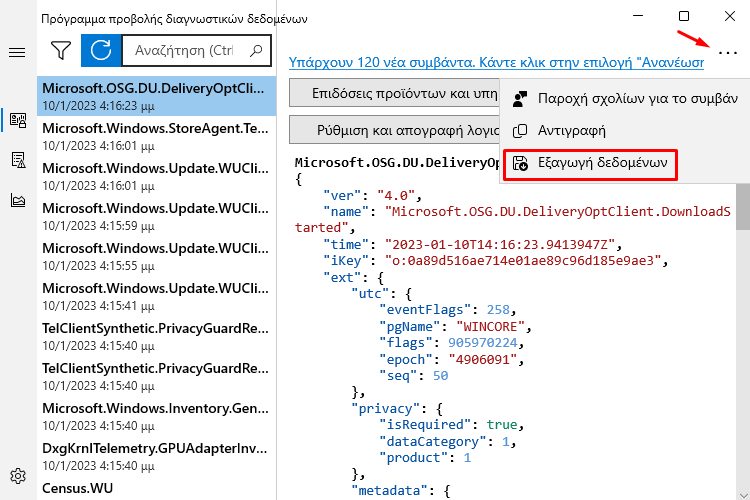Select DxgKrnlTelemetry.GPUAdapterInv... event
This screenshot has width=750, height=500.
[156, 456]
